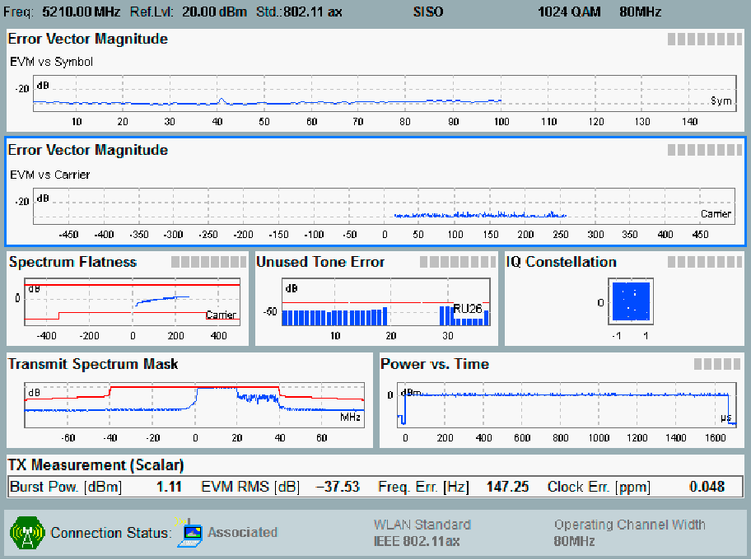This screenshot has width=751, height=560.
Task: Click the EVM RMS value -37.53
Action: tap(338, 487)
